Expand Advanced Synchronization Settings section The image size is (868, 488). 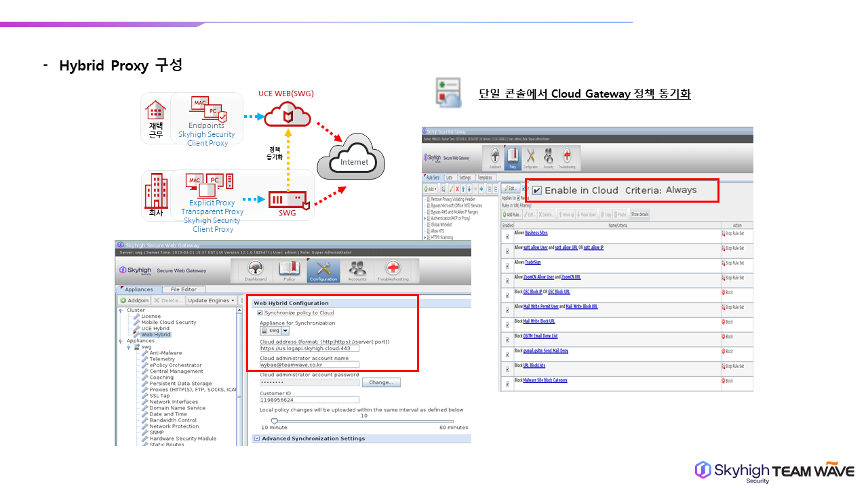[x=256, y=439]
